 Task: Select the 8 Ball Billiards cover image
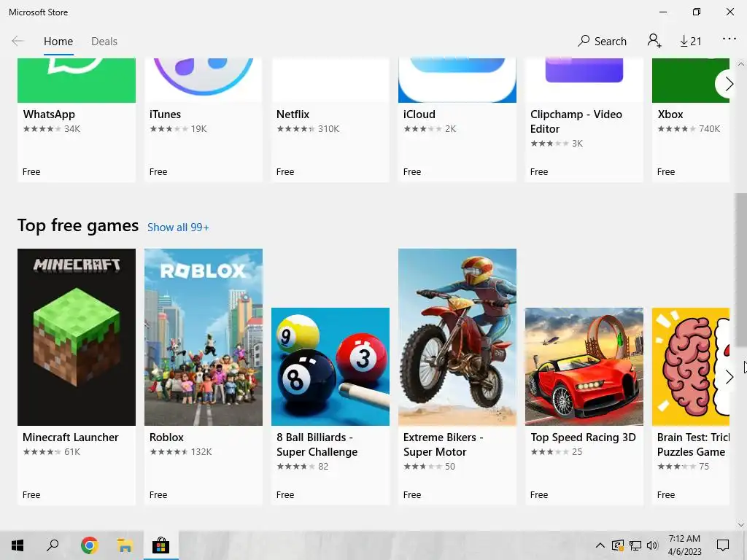pyautogui.click(x=330, y=366)
